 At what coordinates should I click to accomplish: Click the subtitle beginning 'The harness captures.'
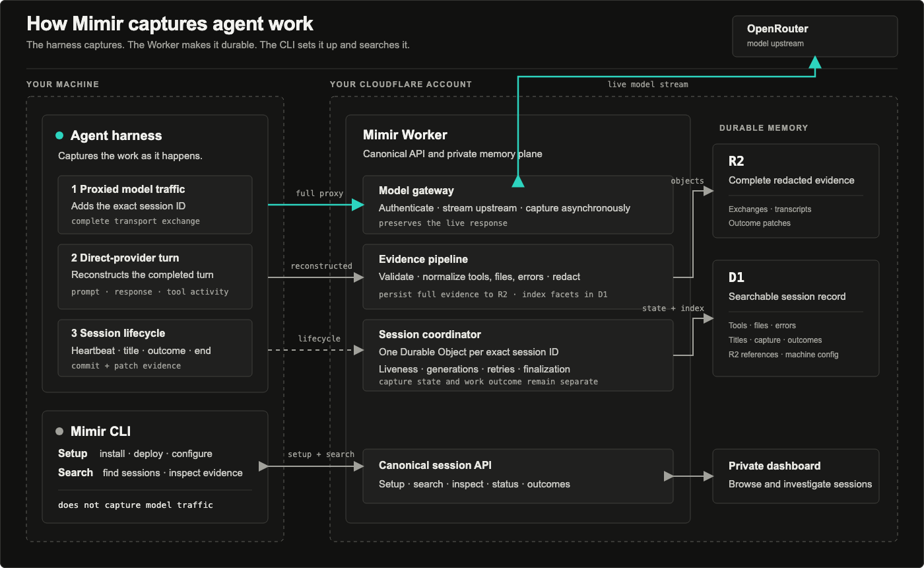[x=218, y=45]
